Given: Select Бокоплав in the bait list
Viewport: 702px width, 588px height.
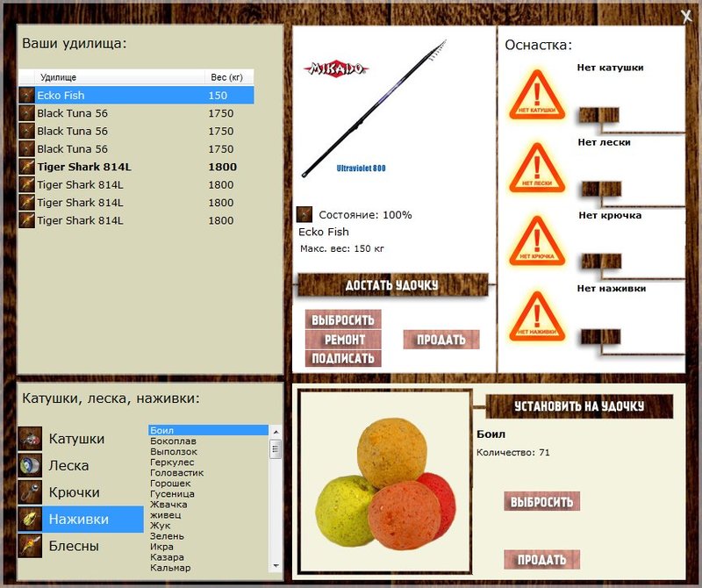Looking at the screenshot, I should (208, 441).
